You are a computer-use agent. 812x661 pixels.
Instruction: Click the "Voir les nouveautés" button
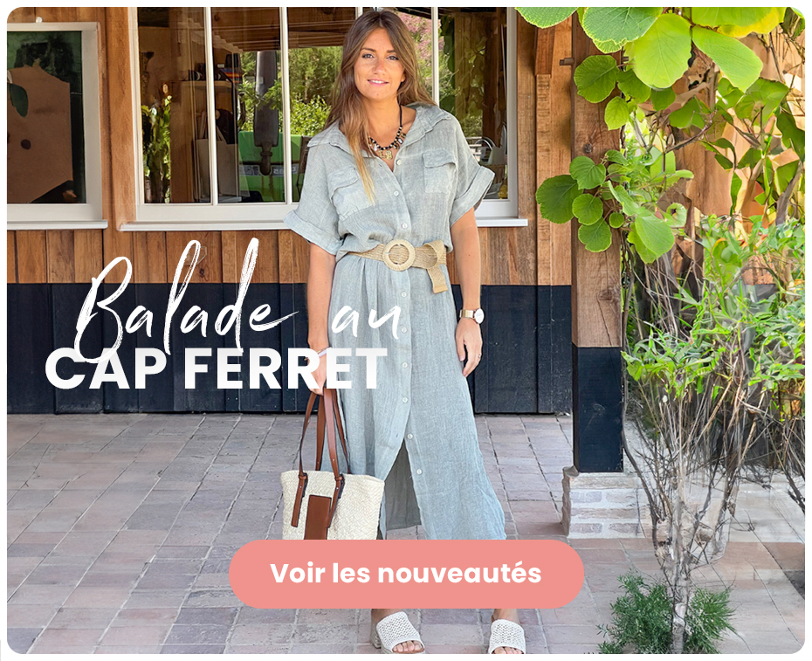[407, 574]
